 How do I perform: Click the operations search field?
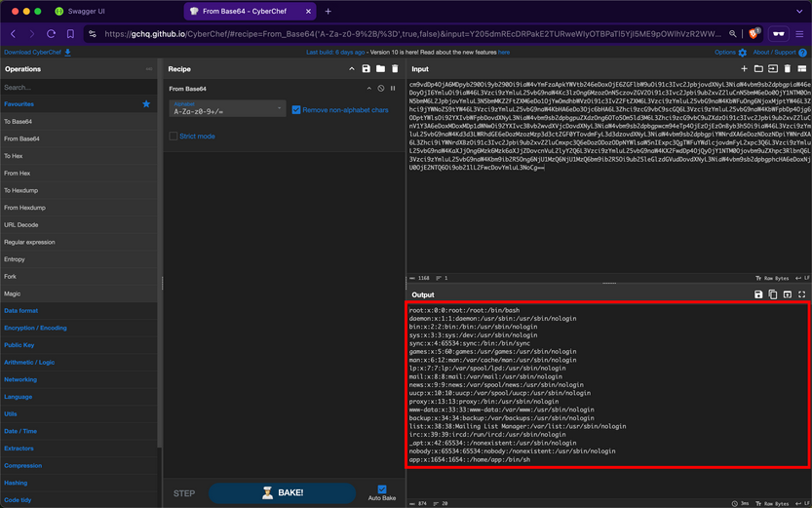tap(78, 87)
